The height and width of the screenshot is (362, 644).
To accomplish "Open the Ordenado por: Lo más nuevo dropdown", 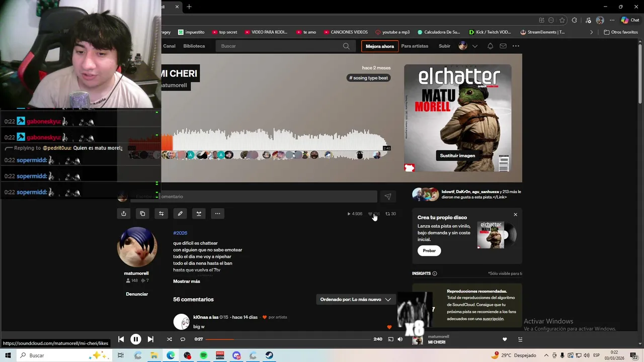I will click(356, 300).
